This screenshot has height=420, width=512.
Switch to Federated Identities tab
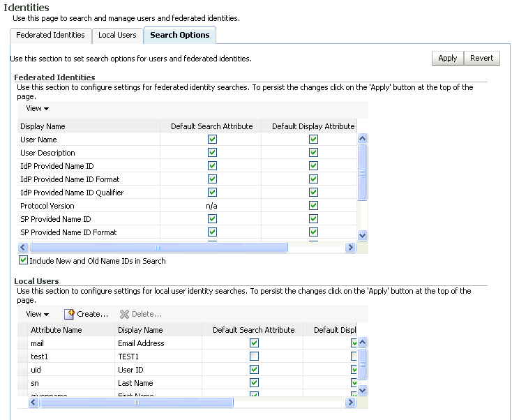click(x=50, y=35)
